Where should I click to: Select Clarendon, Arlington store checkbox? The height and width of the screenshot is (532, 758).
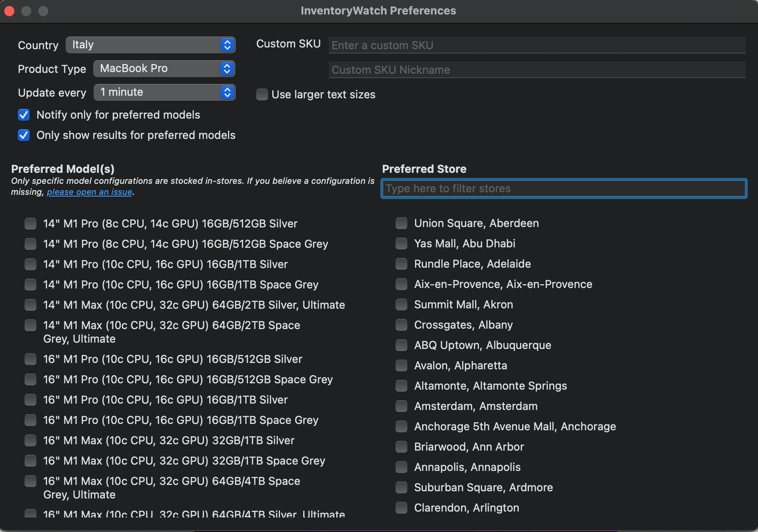pyautogui.click(x=401, y=508)
